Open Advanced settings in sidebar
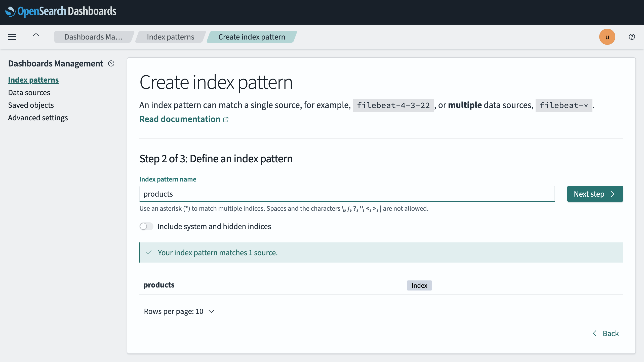This screenshot has width=644, height=362. [x=38, y=118]
